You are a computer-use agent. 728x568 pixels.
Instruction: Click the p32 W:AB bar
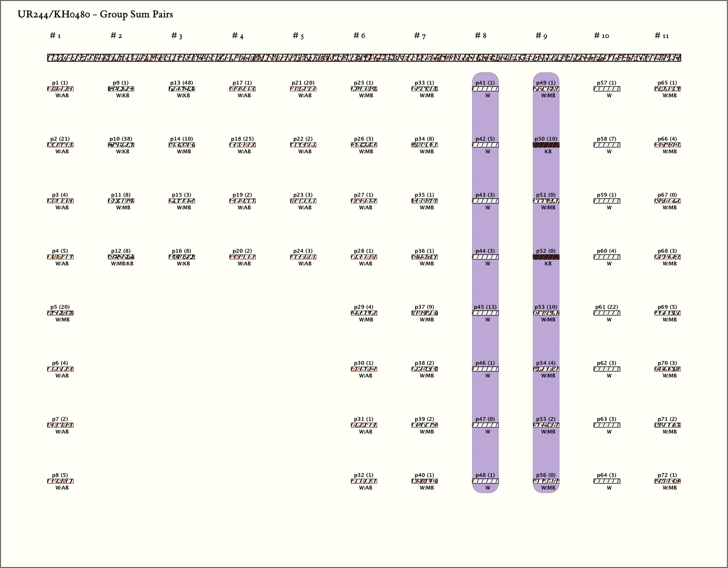point(364,481)
